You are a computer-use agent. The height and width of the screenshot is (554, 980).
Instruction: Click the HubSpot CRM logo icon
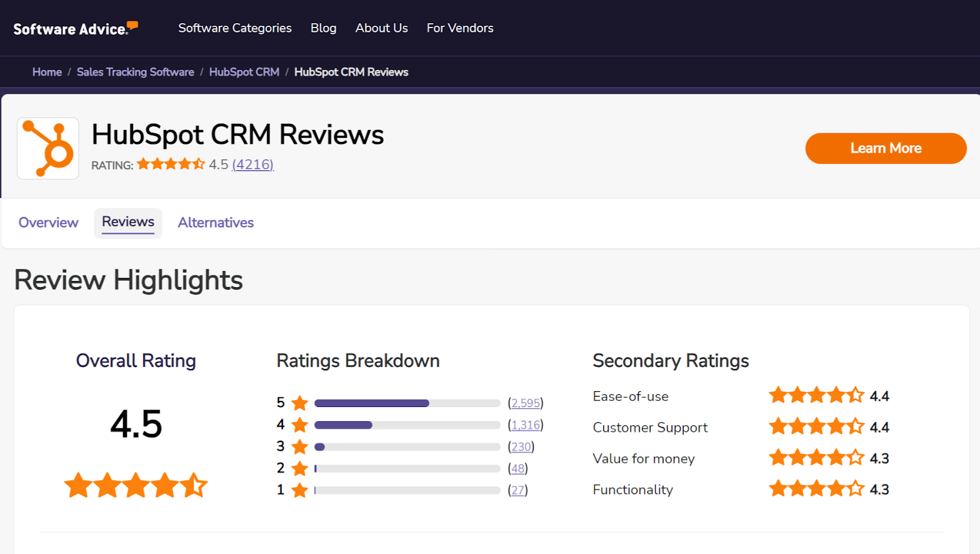click(x=47, y=148)
